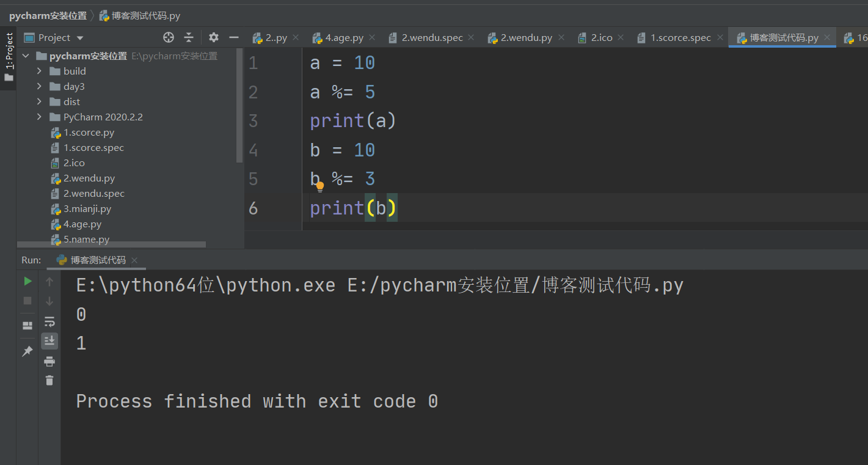Click the Project panel horizontal scrollbar
Viewport: 868px width, 465px height.
[x=111, y=244]
